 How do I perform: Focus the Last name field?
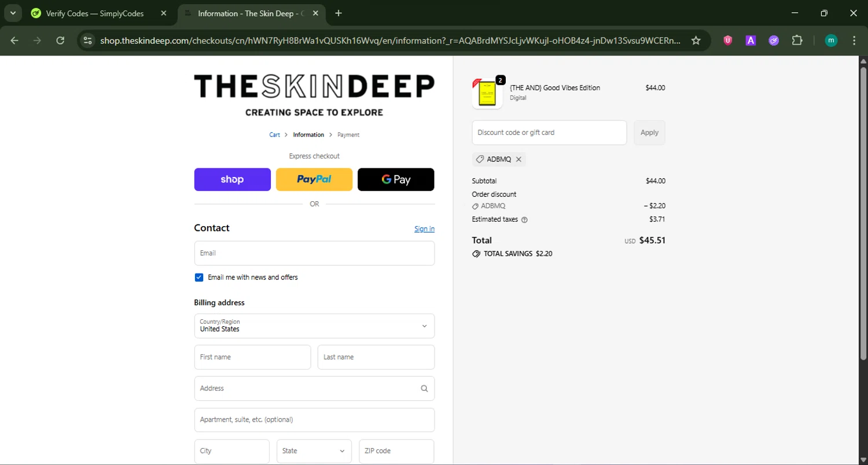click(x=376, y=357)
